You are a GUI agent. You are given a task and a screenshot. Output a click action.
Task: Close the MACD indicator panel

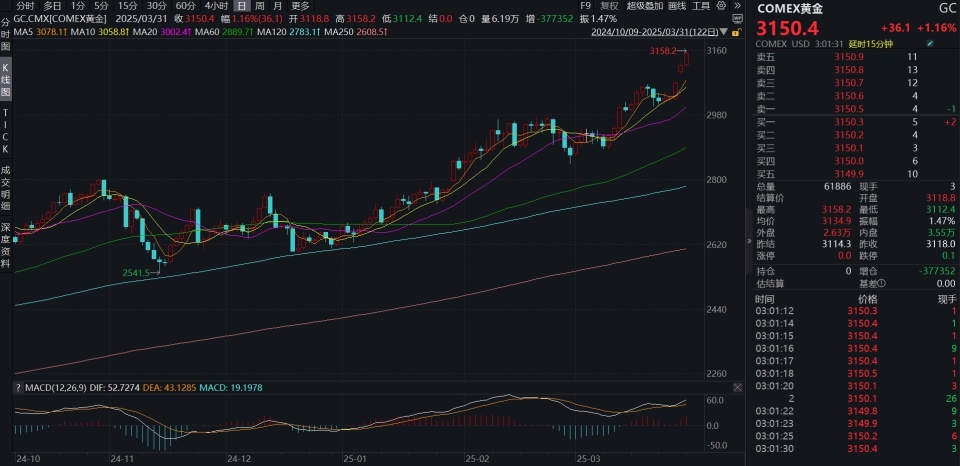click(737, 388)
